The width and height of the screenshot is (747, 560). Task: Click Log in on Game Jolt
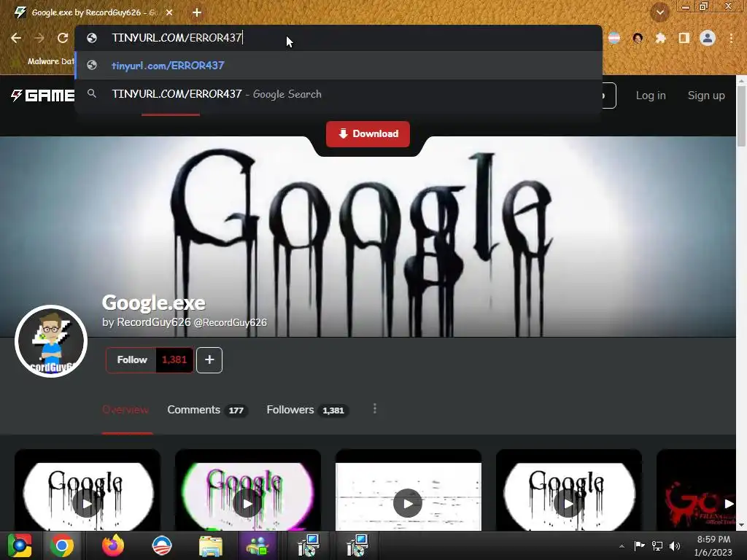(x=651, y=96)
